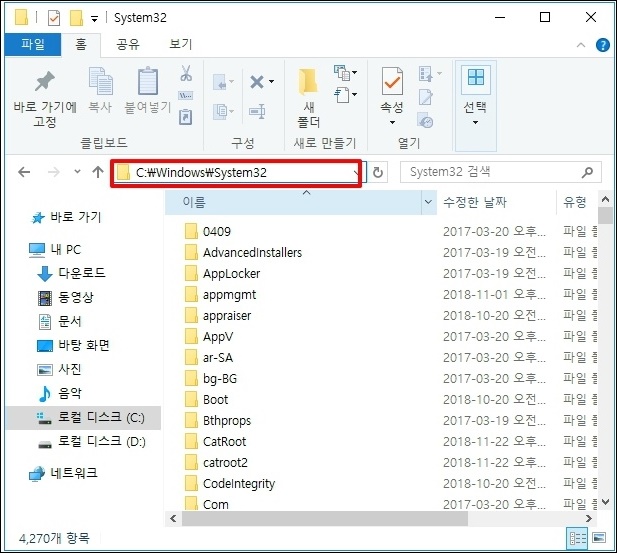The height and width of the screenshot is (553, 617).
Task: Select the 보기 (View) ribbon tab
Action: point(181,44)
